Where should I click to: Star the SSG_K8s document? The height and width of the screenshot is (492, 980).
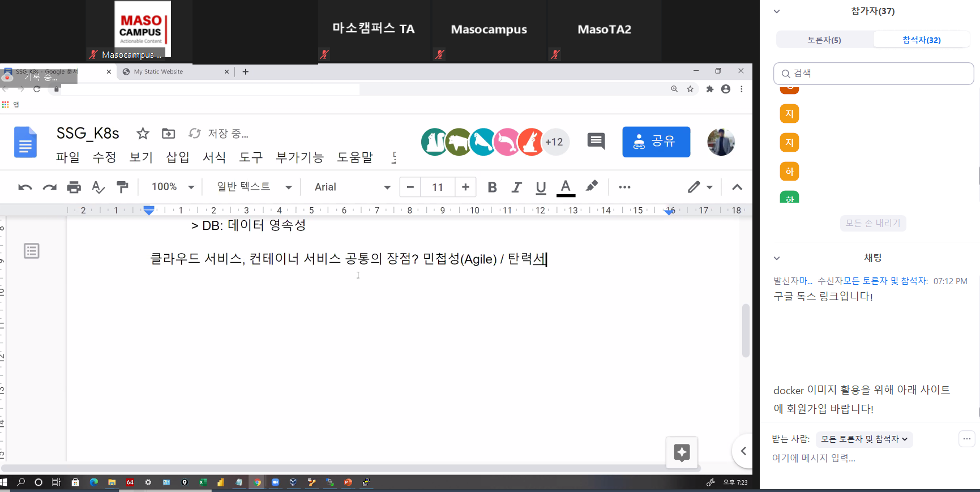143,134
